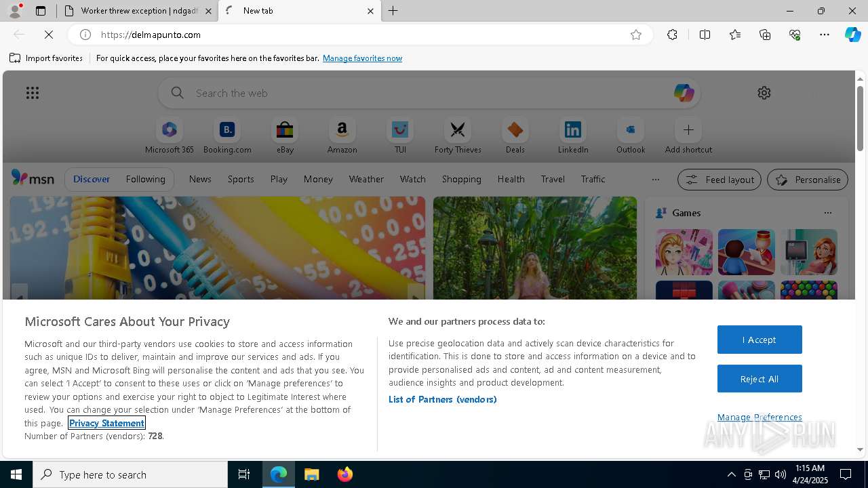Image resolution: width=868 pixels, height=488 pixels.
Task: Toggle split screen view
Action: [x=705, y=35]
